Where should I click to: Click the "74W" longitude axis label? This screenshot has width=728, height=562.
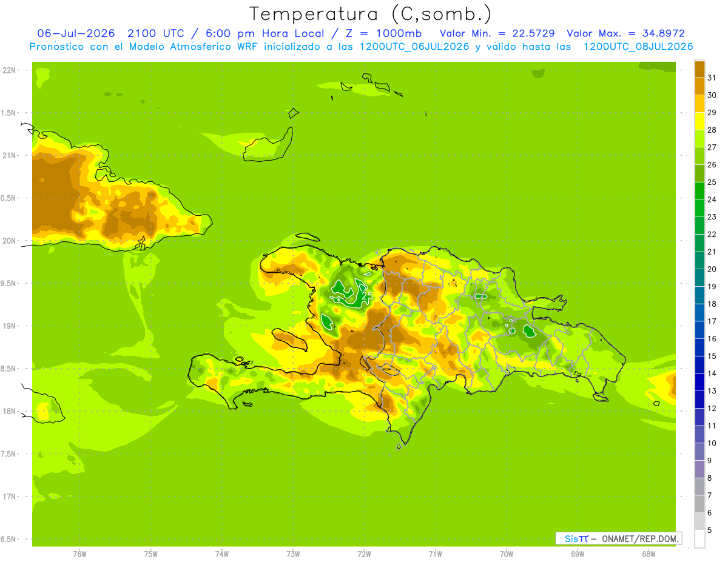pyautogui.click(x=222, y=554)
